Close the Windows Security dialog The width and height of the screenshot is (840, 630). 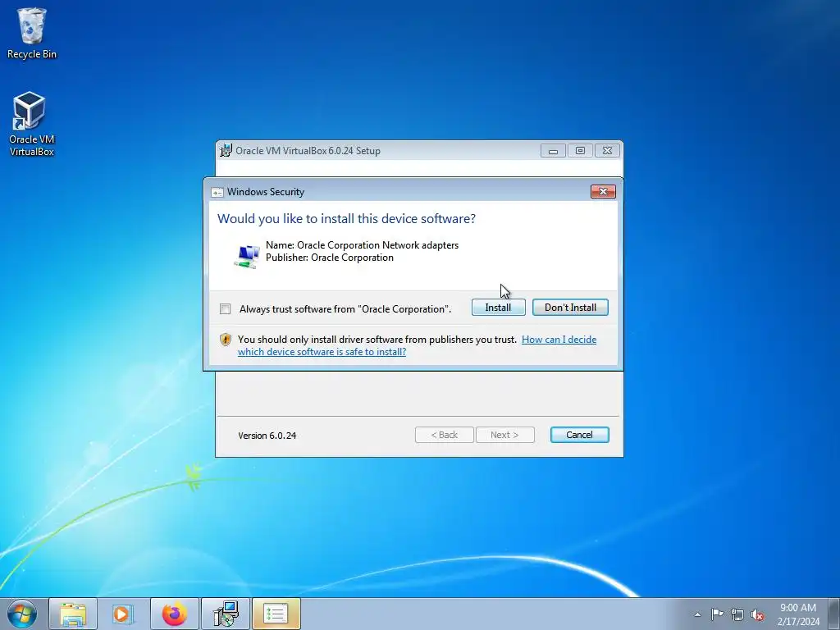click(x=603, y=192)
